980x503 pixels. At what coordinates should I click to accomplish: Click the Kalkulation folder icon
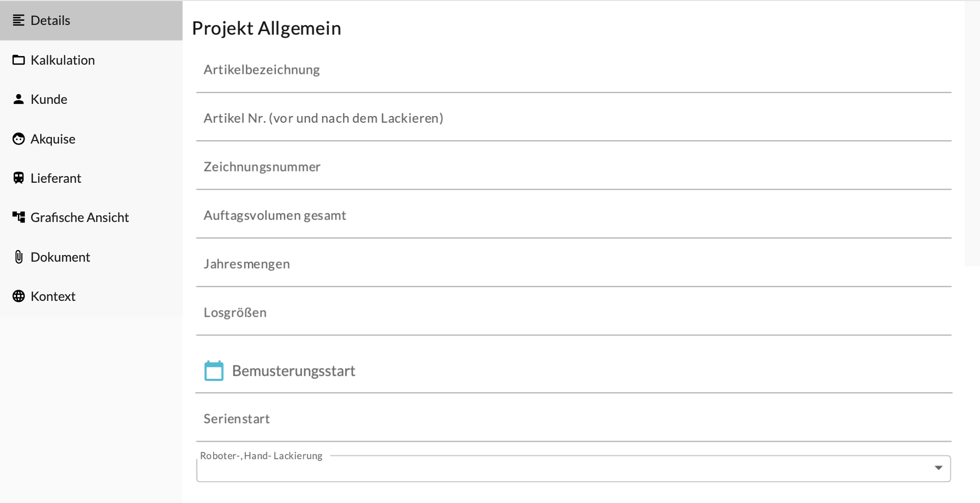click(x=19, y=60)
